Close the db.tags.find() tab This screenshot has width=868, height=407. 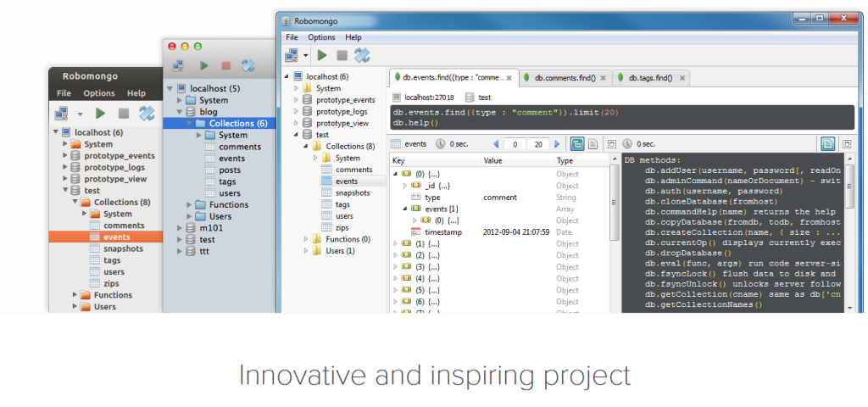(x=682, y=78)
